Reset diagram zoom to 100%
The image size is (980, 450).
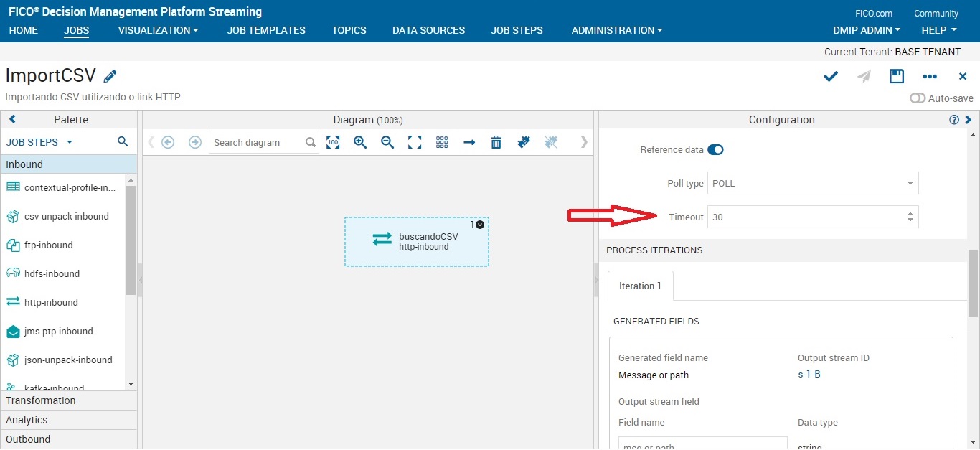point(333,142)
